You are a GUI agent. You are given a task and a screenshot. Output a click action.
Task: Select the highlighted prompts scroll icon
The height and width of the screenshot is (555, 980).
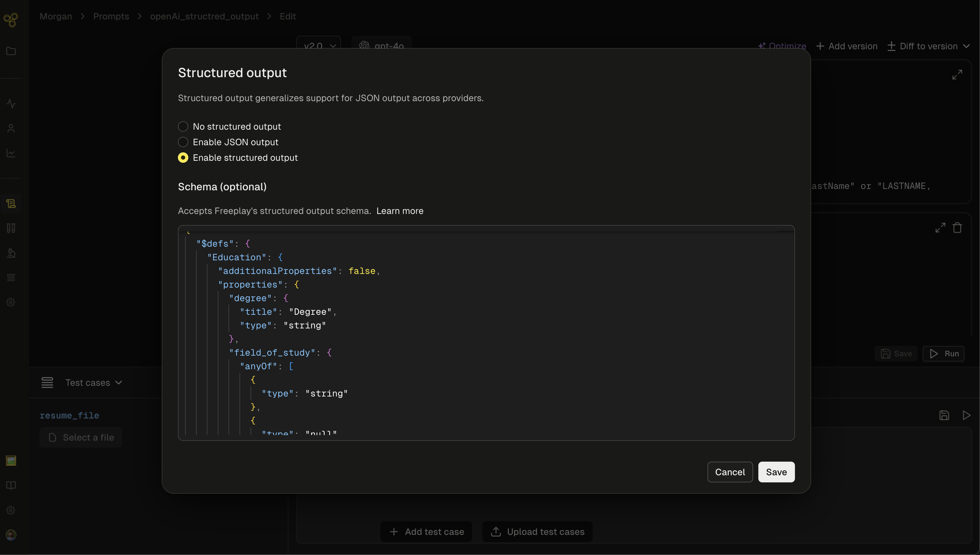coord(11,204)
